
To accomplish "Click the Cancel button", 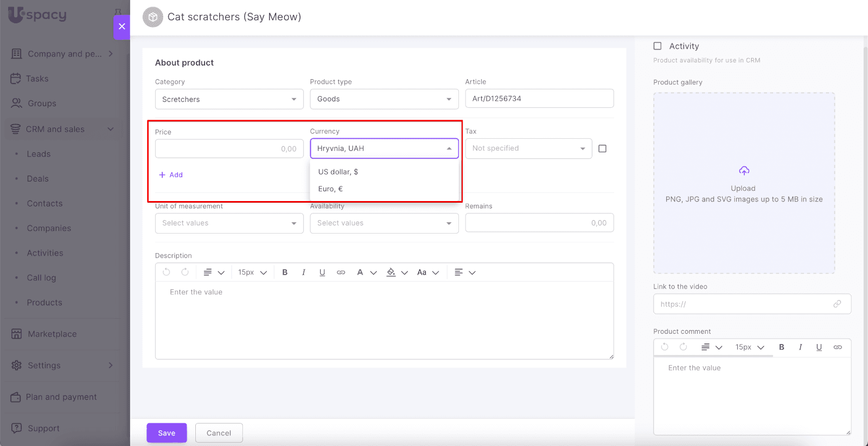I will [x=219, y=433].
